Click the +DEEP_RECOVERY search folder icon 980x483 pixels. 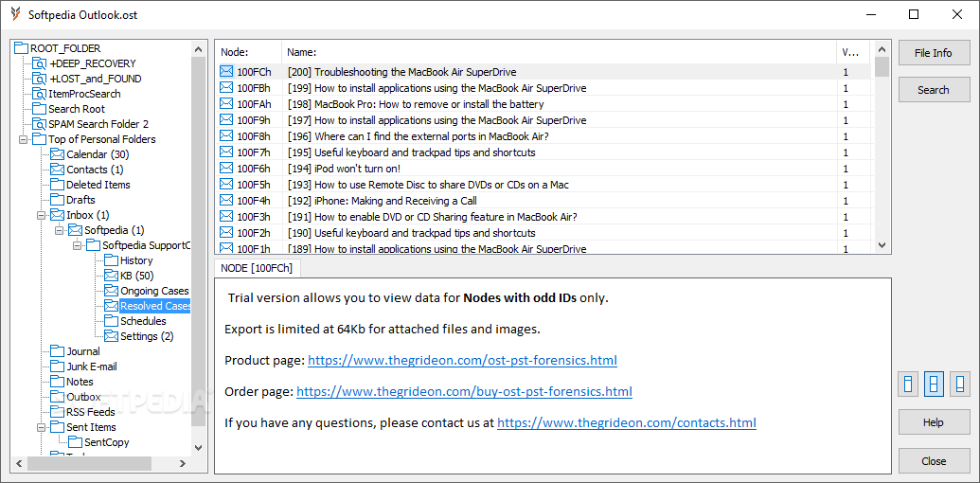[x=40, y=63]
